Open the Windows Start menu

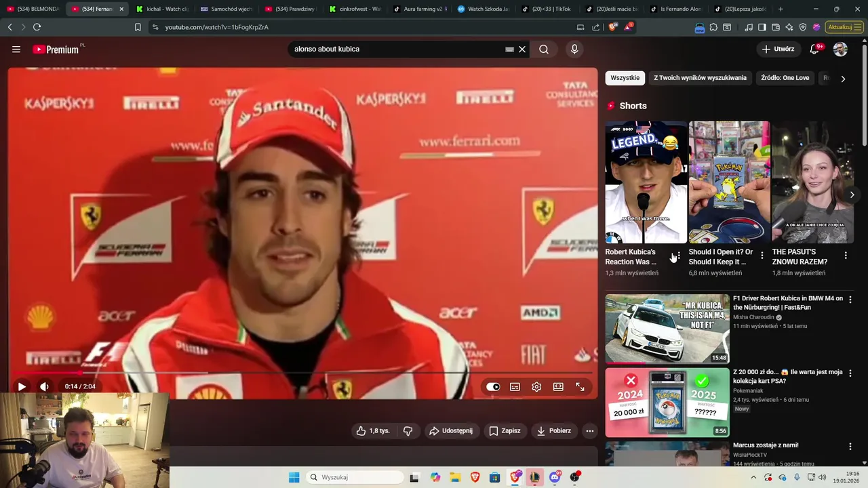(294, 477)
